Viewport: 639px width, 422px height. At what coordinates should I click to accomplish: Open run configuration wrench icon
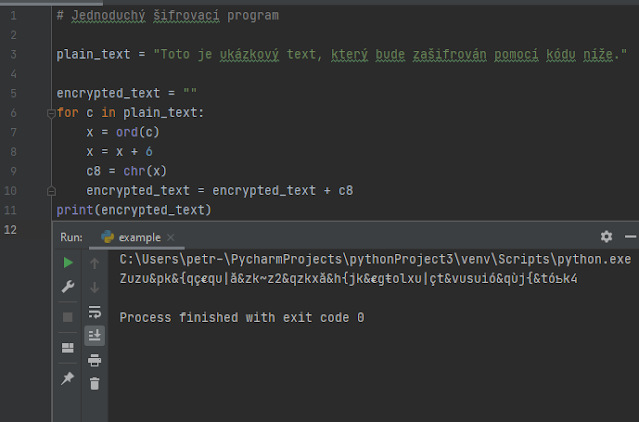coord(68,287)
